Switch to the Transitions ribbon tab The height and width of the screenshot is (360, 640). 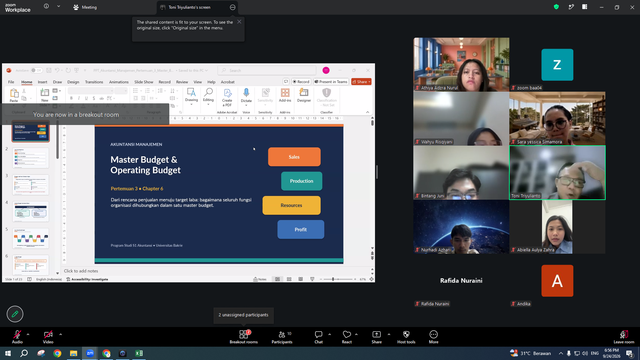click(94, 82)
